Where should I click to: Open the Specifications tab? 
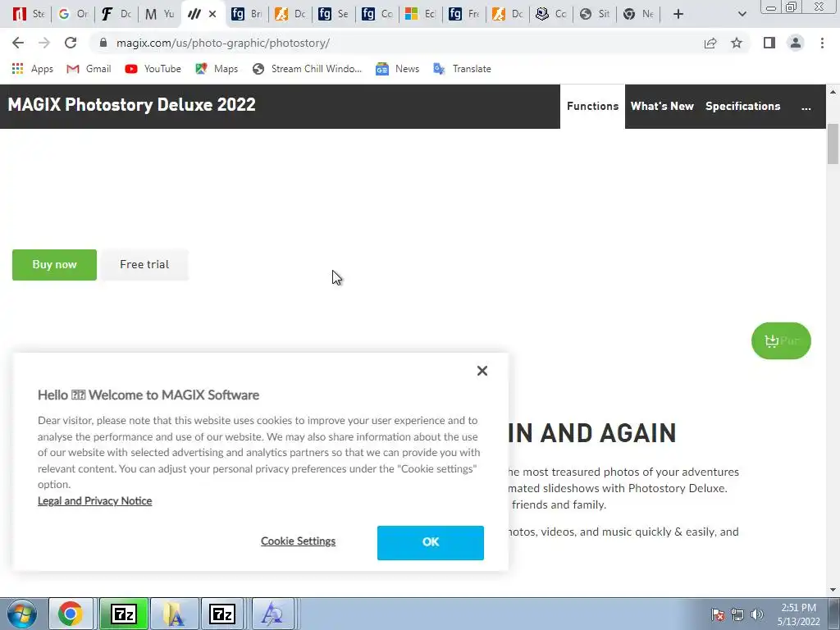point(742,106)
